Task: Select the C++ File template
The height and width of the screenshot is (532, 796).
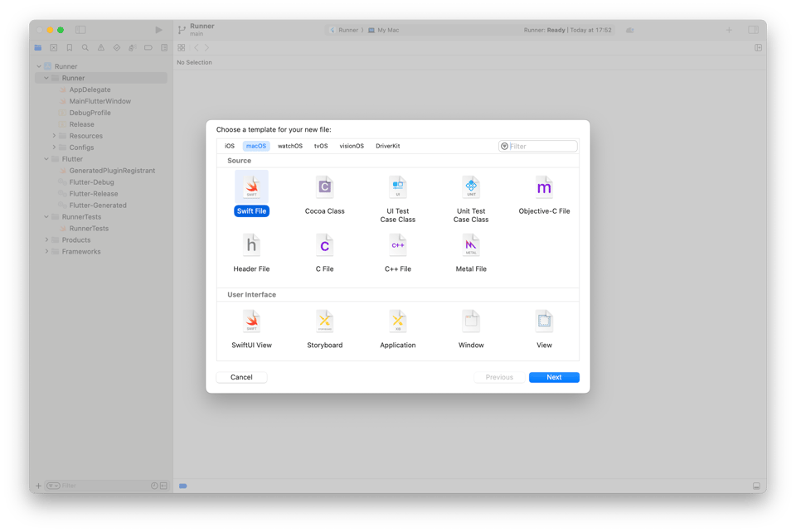Action: point(398,245)
